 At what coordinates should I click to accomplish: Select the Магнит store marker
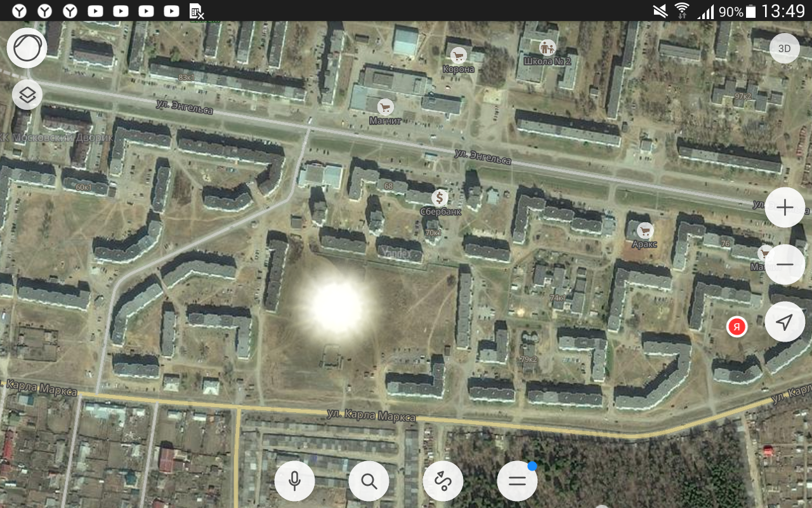(x=384, y=107)
